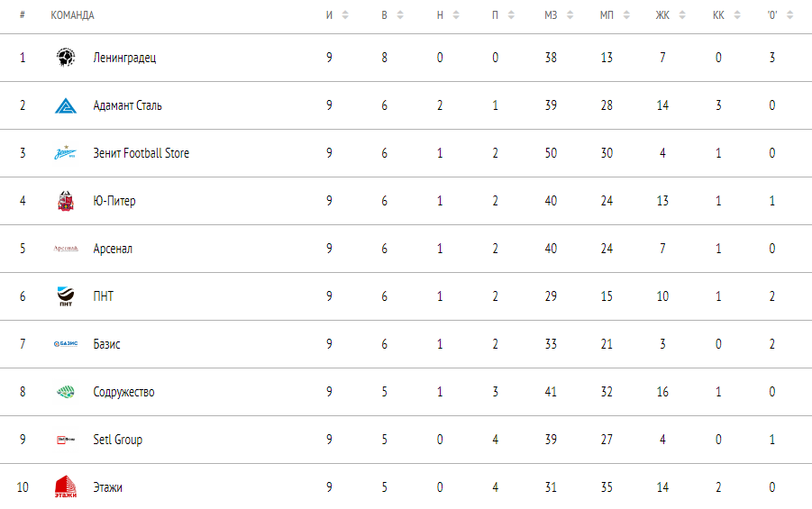The image size is (812, 509).
Task: Click the Зенит Football Store logo
Action: coord(66,153)
